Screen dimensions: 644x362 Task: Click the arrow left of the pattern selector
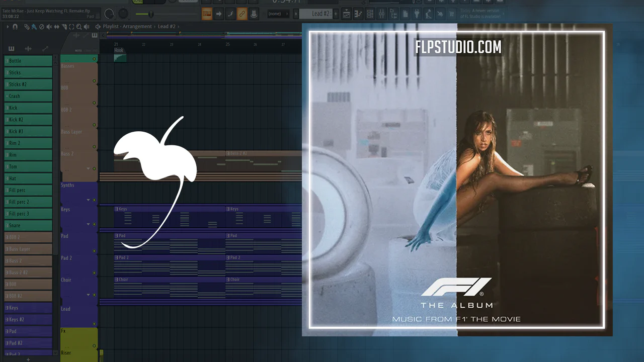point(296,14)
